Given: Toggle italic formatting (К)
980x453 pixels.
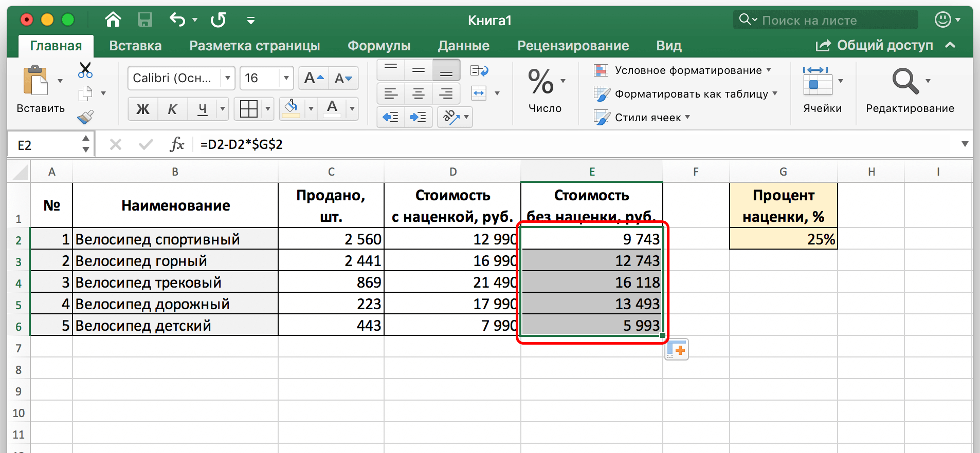Looking at the screenshot, I should [173, 109].
